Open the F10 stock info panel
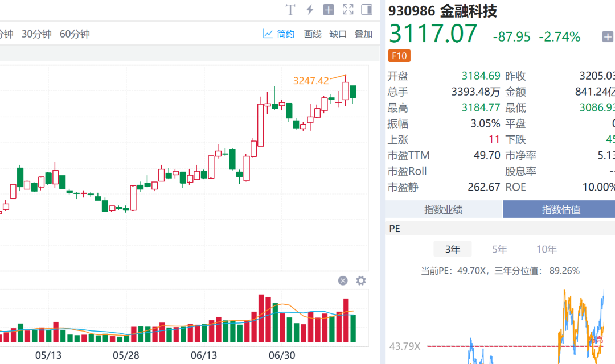The width and height of the screenshot is (615, 364). pyautogui.click(x=399, y=56)
